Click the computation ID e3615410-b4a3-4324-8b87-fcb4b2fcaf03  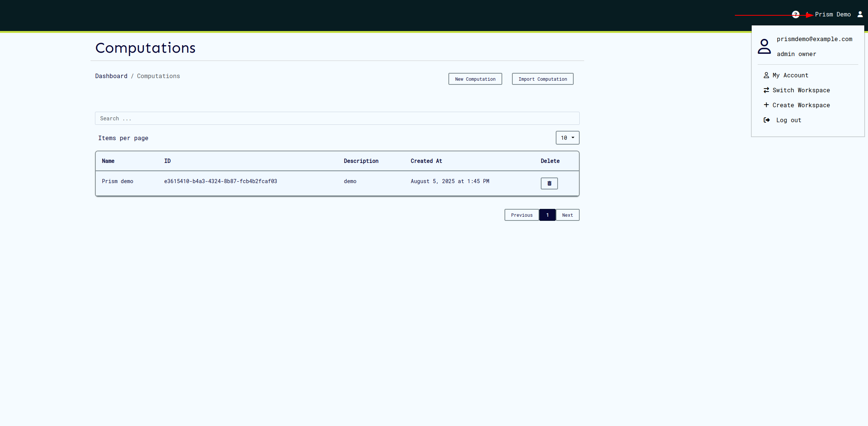[220, 181]
